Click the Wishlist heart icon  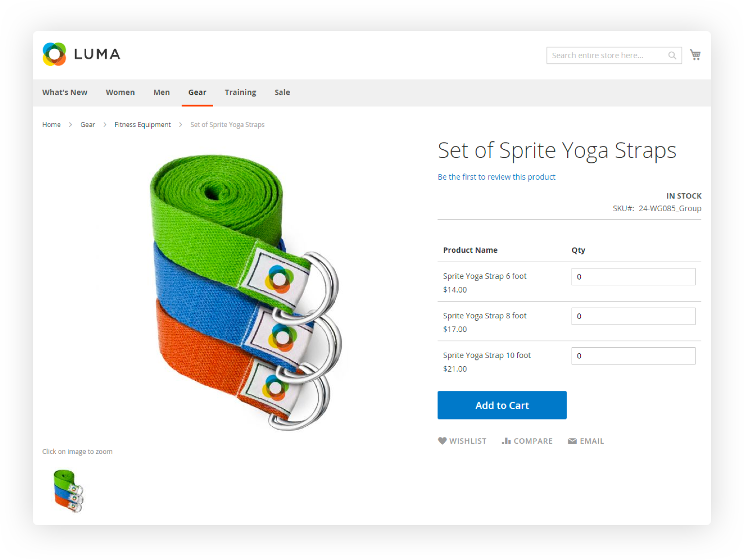(x=442, y=441)
